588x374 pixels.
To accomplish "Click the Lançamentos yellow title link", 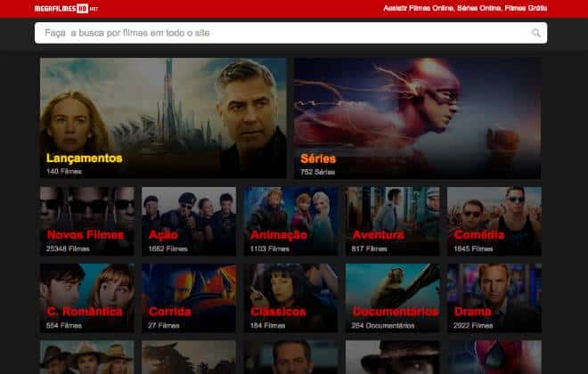I will [x=85, y=158].
